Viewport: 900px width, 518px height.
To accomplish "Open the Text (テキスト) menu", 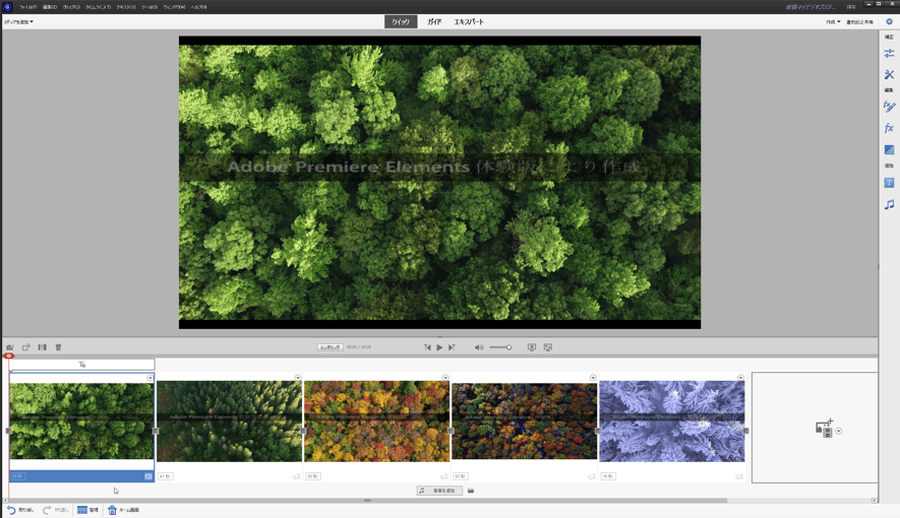I will click(x=126, y=7).
